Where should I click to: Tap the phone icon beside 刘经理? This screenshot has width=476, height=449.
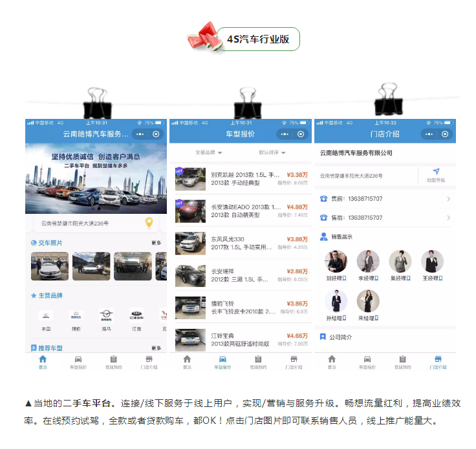click(x=344, y=278)
